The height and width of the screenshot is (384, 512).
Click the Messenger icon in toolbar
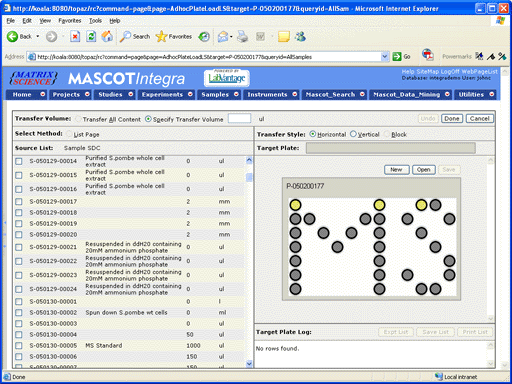pyautogui.click(x=300, y=36)
